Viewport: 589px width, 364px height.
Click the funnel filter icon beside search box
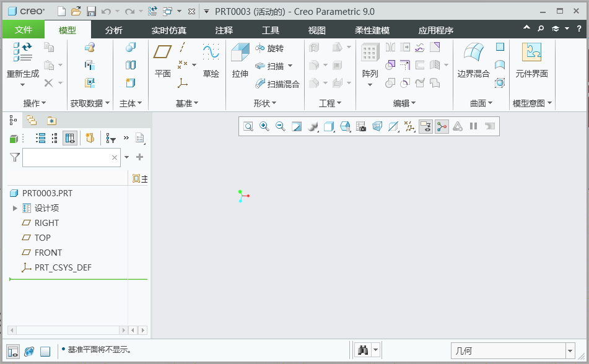15,157
